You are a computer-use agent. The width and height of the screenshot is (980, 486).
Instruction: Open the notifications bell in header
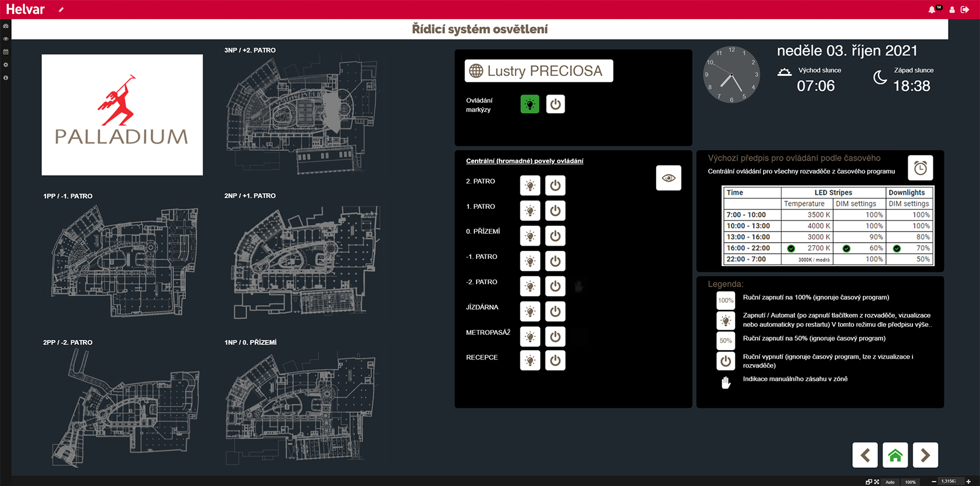932,10
